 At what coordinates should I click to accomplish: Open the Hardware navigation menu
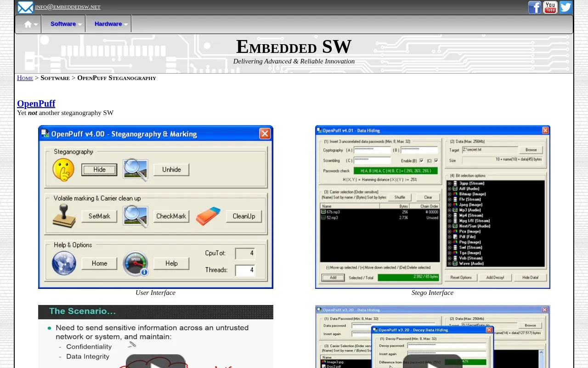click(108, 24)
